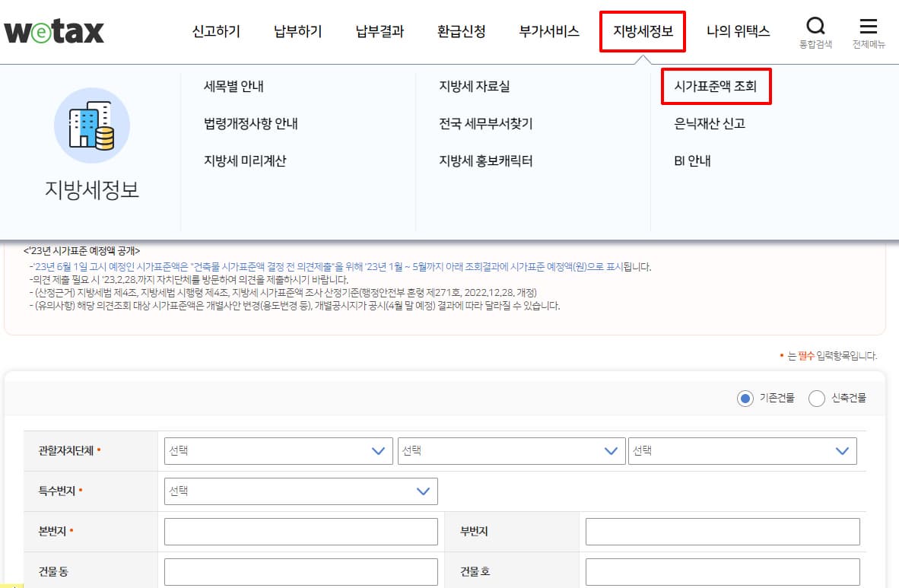
Task: Select the 신축건물 radio button
Action: [818, 398]
